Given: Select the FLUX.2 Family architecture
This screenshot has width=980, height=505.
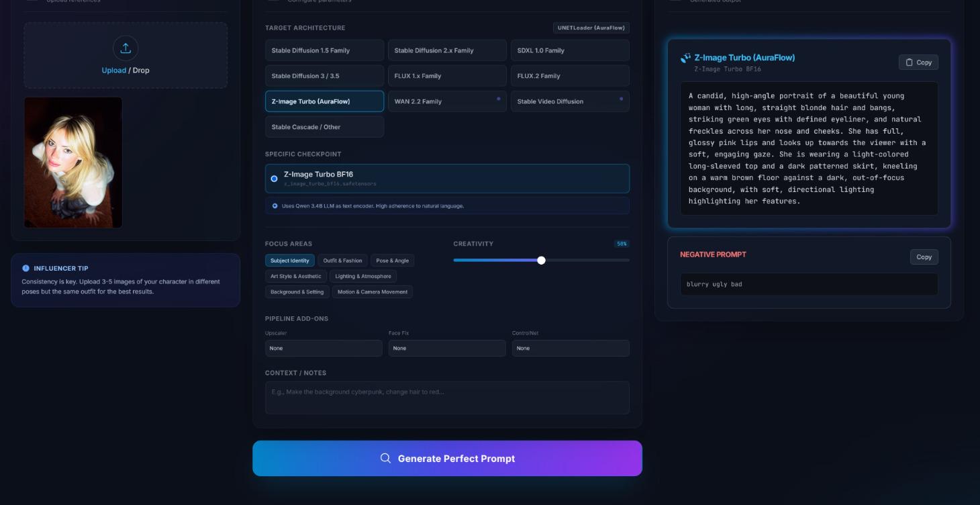Looking at the screenshot, I should [570, 76].
